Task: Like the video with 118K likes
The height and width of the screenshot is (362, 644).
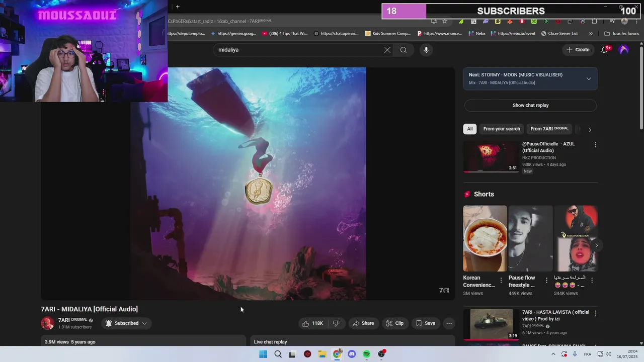Action: pos(312,323)
